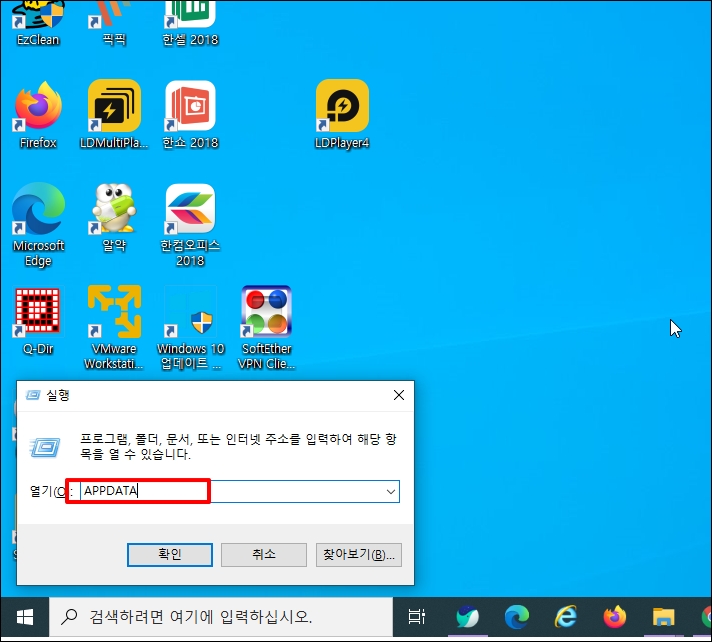Confirm with the 확인 button
Image resolution: width=712 pixels, height=642 pixels.
170,554
